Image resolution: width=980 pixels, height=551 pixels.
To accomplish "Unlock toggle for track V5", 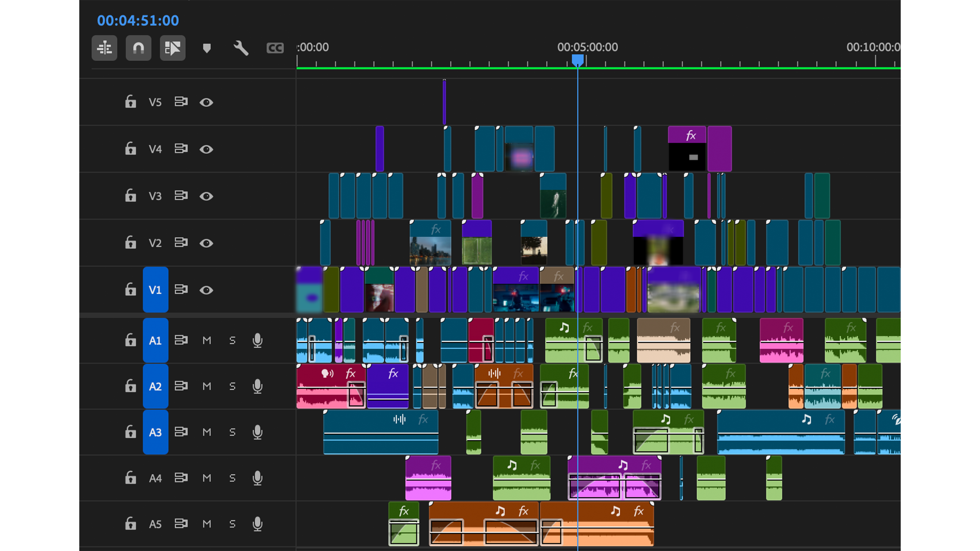I will pyautogui.click(x=130, y=102).
